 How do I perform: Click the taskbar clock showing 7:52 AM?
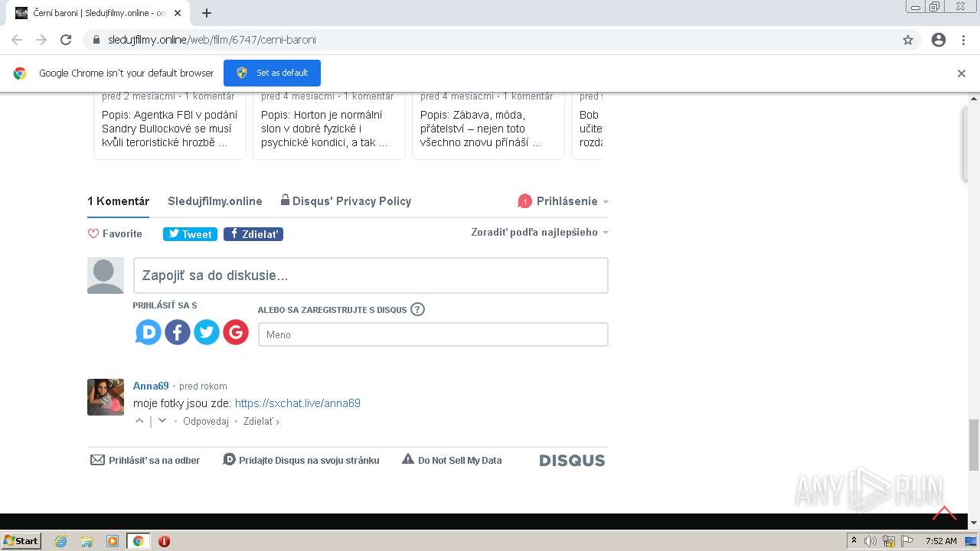940,541
